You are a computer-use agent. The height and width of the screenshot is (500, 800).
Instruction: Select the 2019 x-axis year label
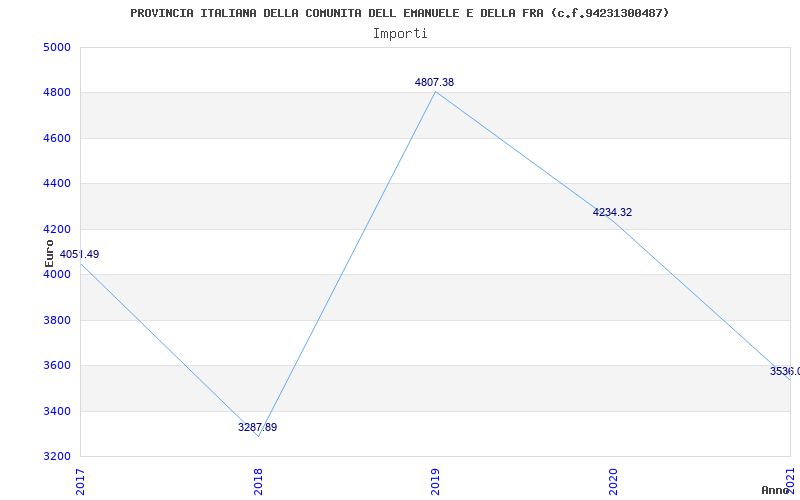click(435, 482)
